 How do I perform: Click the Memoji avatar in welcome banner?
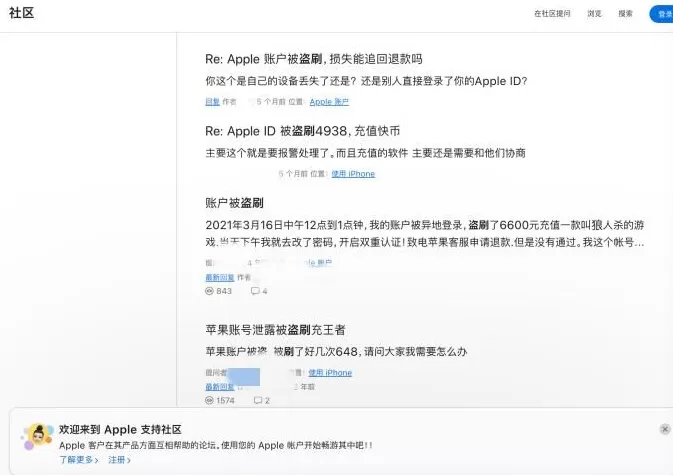pos(38,436)
